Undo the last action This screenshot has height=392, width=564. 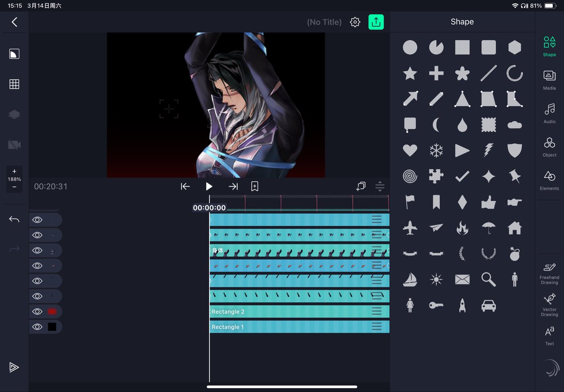[x=14, y=220]
